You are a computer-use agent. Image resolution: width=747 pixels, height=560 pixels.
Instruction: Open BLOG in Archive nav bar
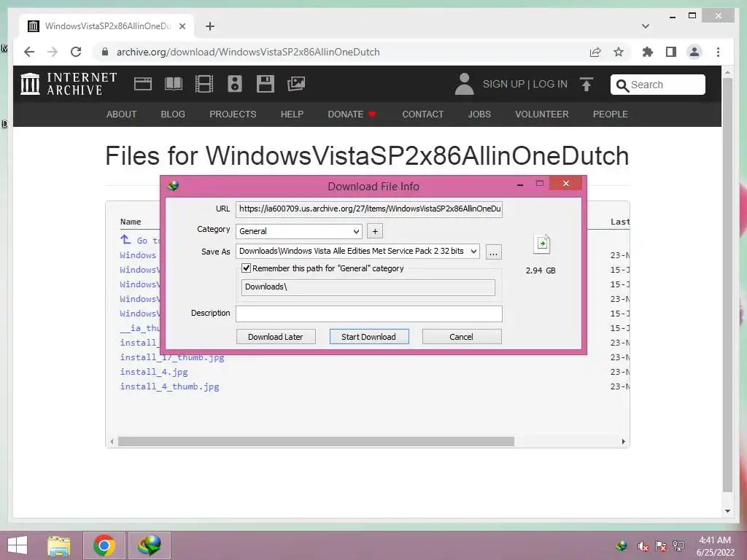tap(173, 114)
